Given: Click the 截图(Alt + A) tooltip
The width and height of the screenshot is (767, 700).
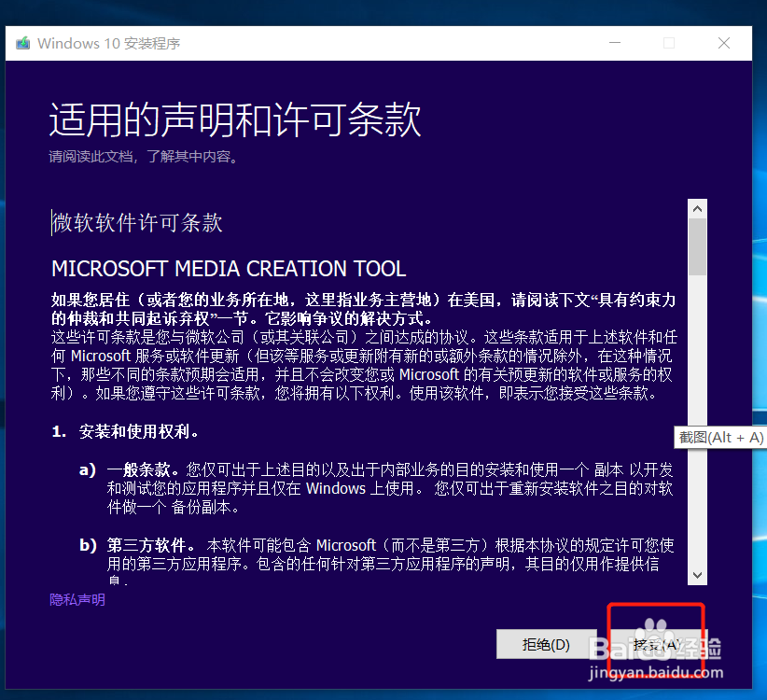Looking at the screenshot, I should tap(720, 438).
